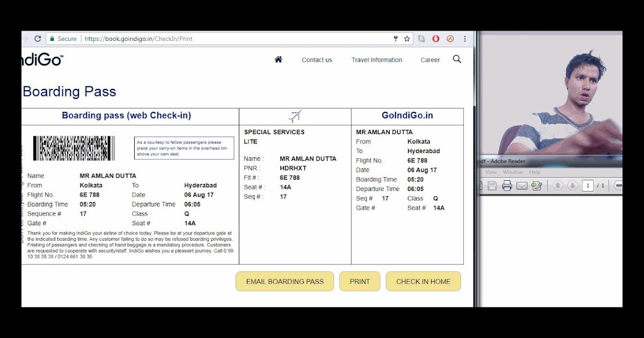This screenshot has height=338, width=644.
Task: Click the Save icon in Adobe Reader
Action: tap(492, 186)
